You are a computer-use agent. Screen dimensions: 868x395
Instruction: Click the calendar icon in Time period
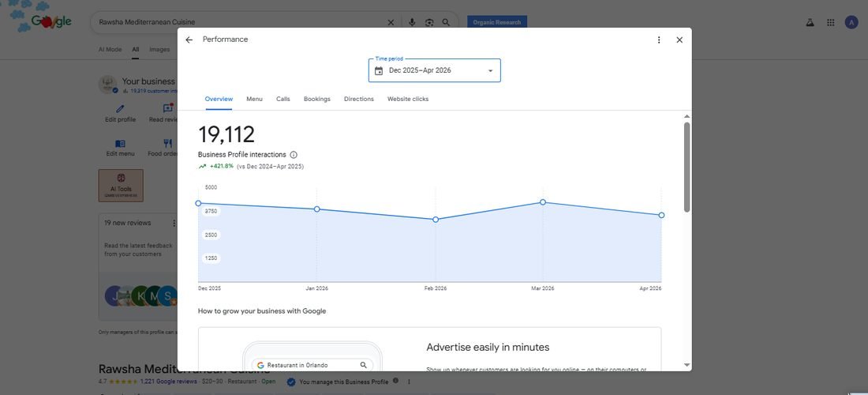379,71
